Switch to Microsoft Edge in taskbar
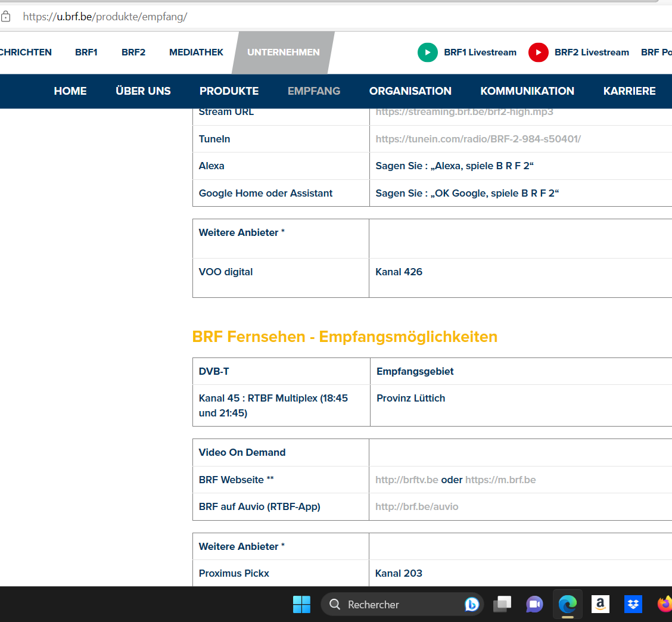Screen dimensions: 672x622 tap(567, 605)
